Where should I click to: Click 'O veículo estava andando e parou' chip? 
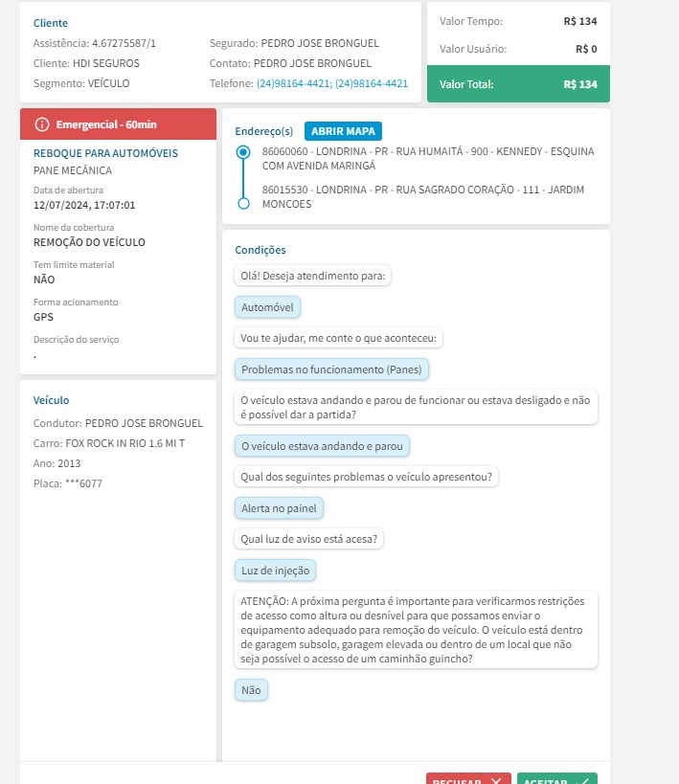point(323,445)
